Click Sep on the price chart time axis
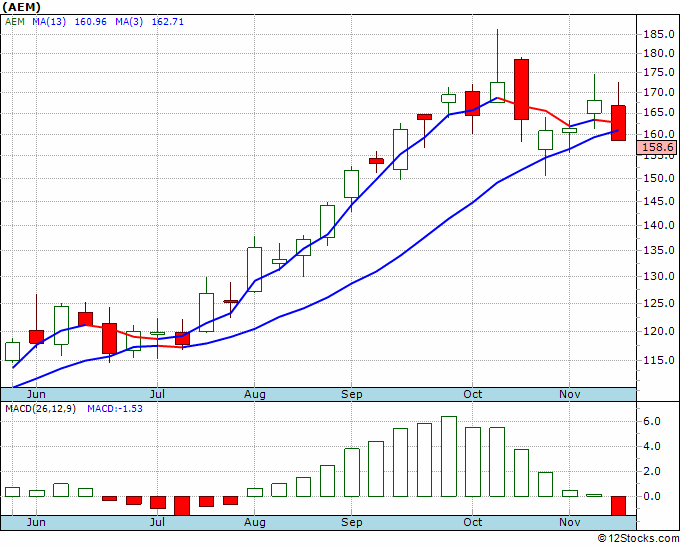The width and height of the screenshot is (680, 546). click(351, 394)
